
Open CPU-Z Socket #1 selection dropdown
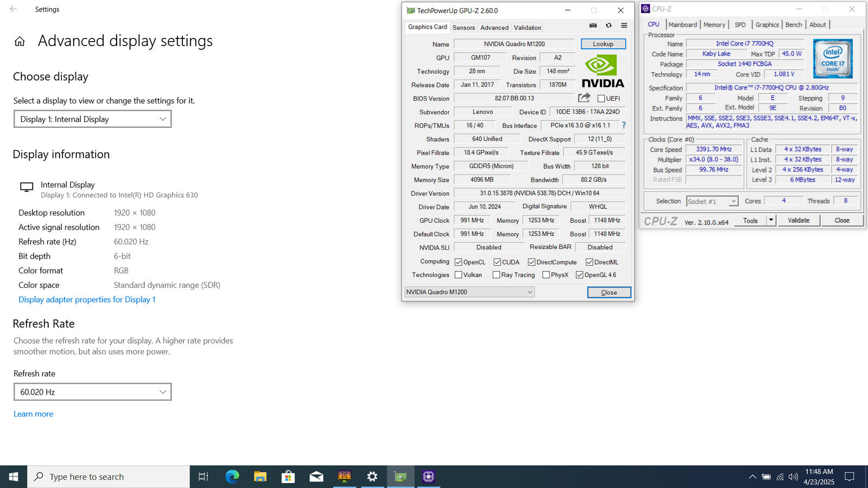712,201
